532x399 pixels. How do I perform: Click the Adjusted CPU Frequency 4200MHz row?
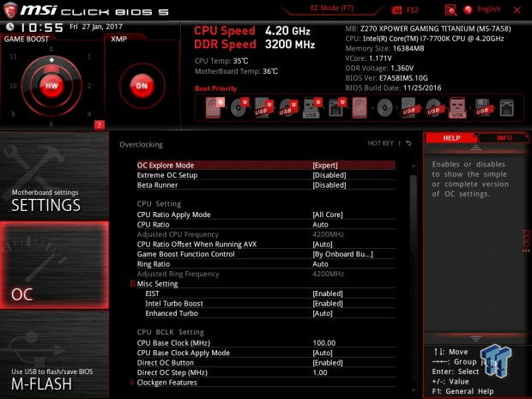coord(266,234)
